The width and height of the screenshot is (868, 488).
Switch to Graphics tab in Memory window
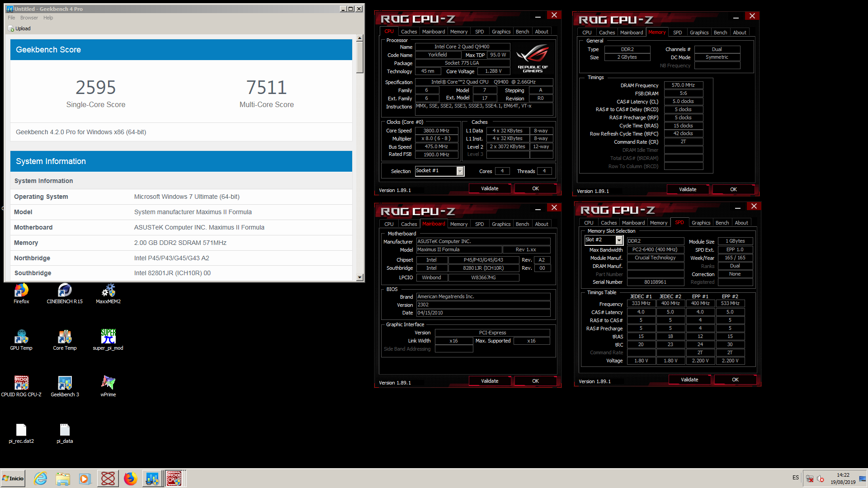(x=699, y=33)
